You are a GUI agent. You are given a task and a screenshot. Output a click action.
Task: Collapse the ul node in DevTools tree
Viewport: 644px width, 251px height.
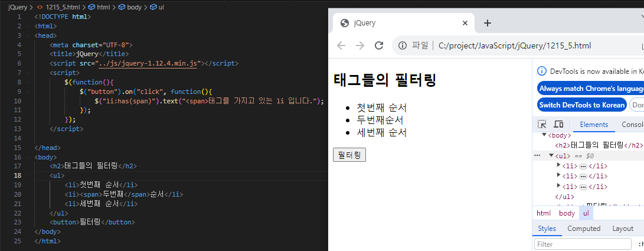click(551, 156)
